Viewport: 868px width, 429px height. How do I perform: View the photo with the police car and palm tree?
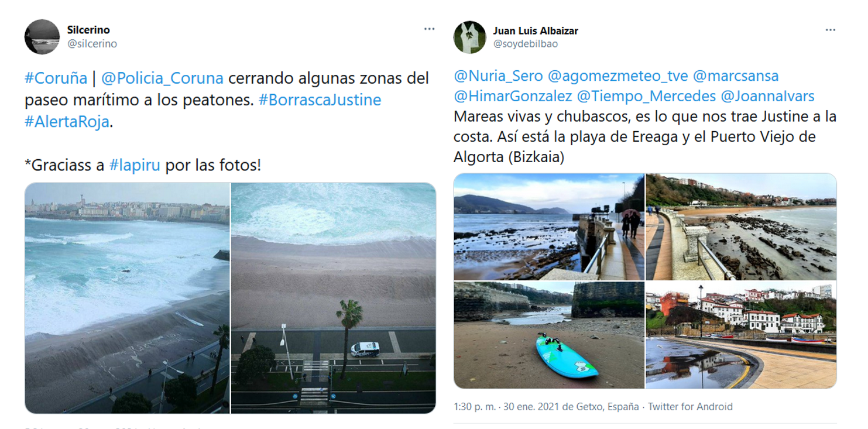pos(334,298)
